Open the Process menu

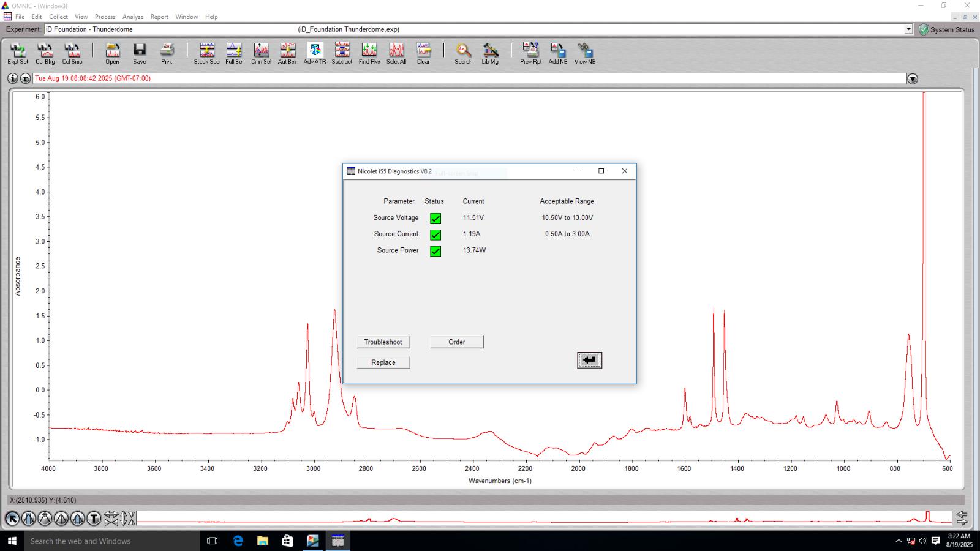pyautogui.click(x=105, y=17)
